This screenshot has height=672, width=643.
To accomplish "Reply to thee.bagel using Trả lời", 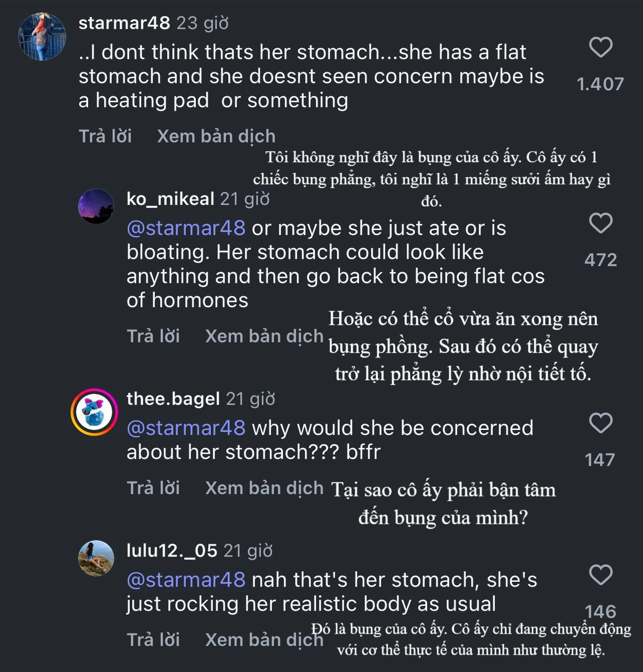I will pos(153,488).
